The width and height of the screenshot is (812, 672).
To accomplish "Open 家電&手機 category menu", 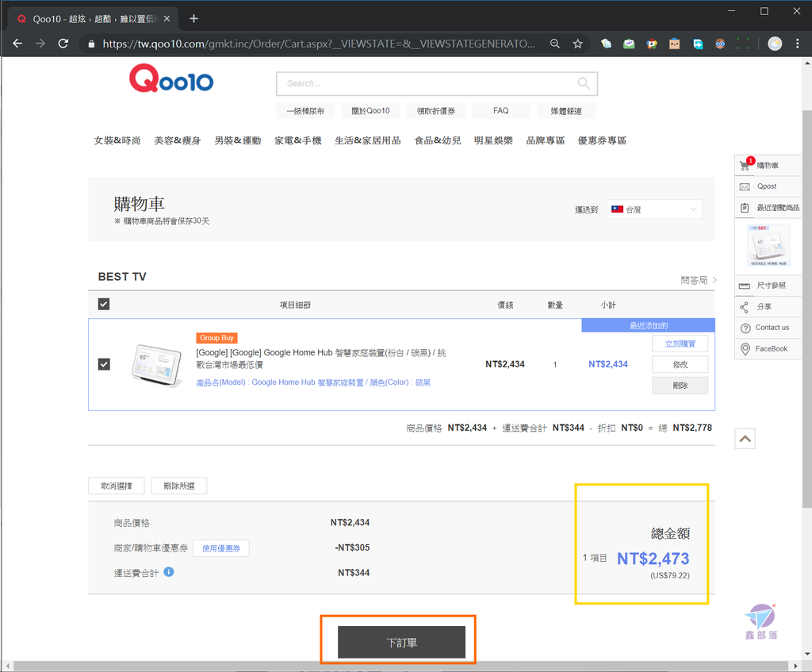I will 298,140.
